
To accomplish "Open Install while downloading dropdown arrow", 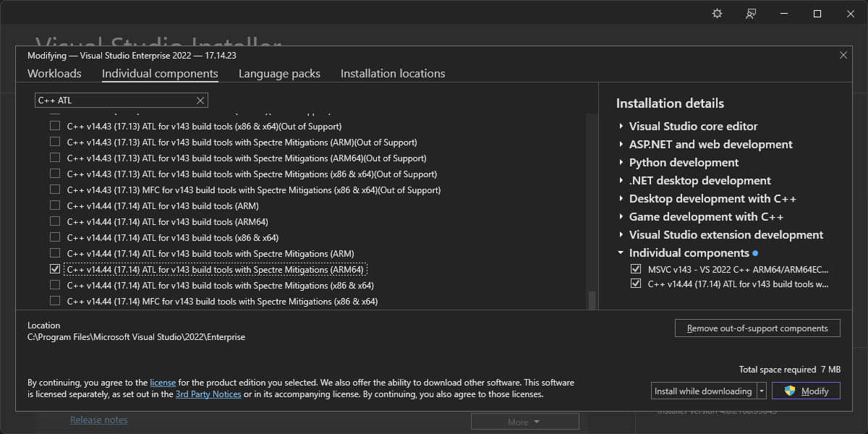I will pyautogui.click(x=762, y=391).
